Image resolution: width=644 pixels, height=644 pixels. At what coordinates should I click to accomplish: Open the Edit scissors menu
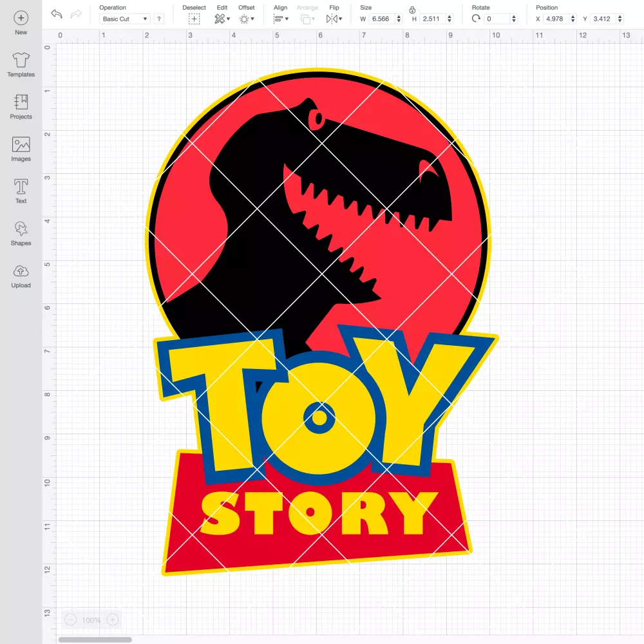click(x=222, y=19)
